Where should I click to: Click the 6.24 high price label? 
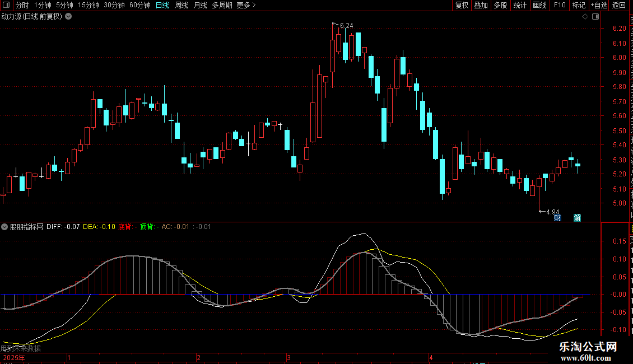click(346, 25)
